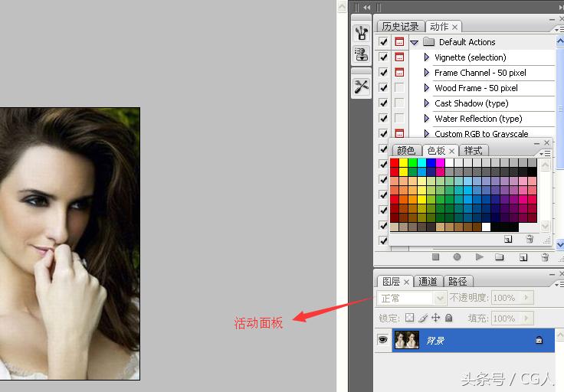This screenshot has height=392, width=564.
Task: Expand the Custom RGB to Grayscale action
Action: point(427,134)
